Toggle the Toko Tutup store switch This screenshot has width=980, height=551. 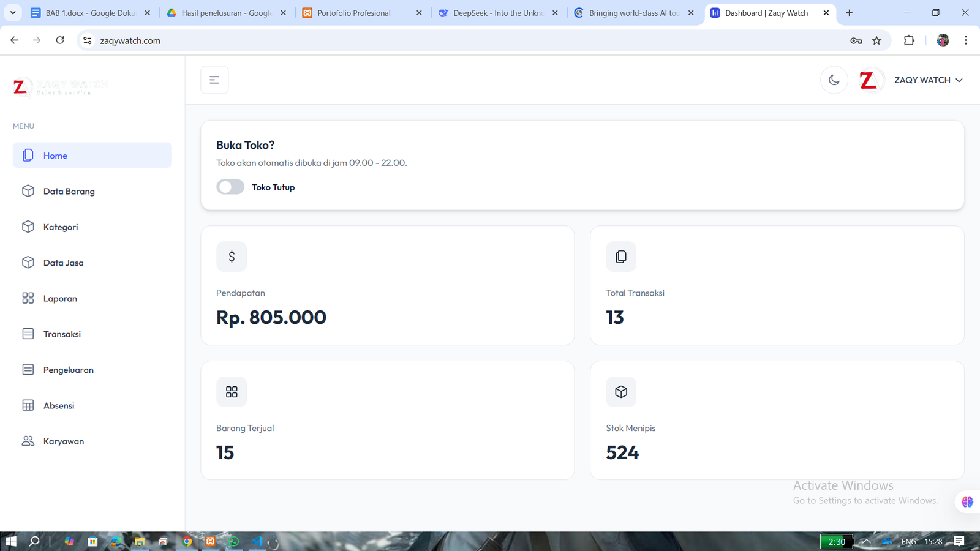point(230,187)
